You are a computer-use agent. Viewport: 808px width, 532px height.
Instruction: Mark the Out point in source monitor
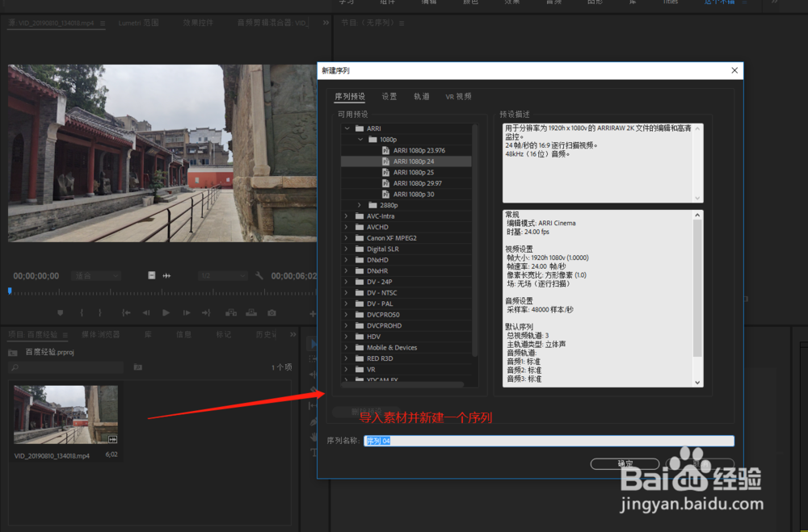tap(100, 312)
